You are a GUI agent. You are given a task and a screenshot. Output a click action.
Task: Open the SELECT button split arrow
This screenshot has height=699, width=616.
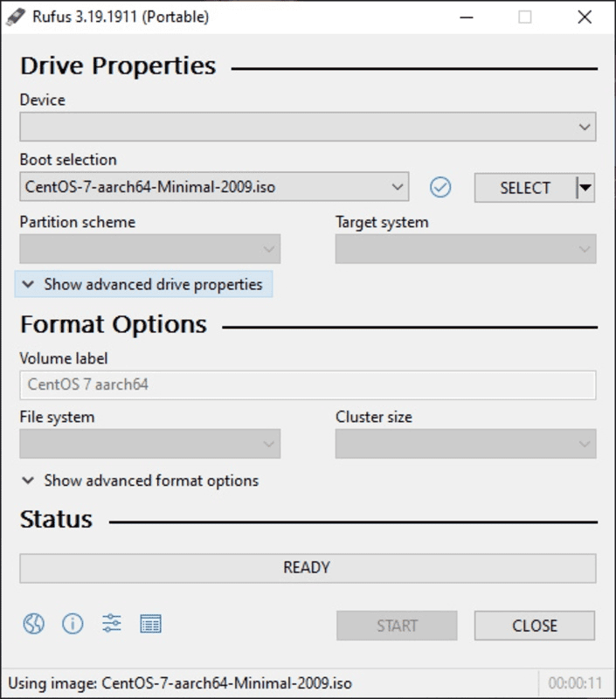(585, 188)
